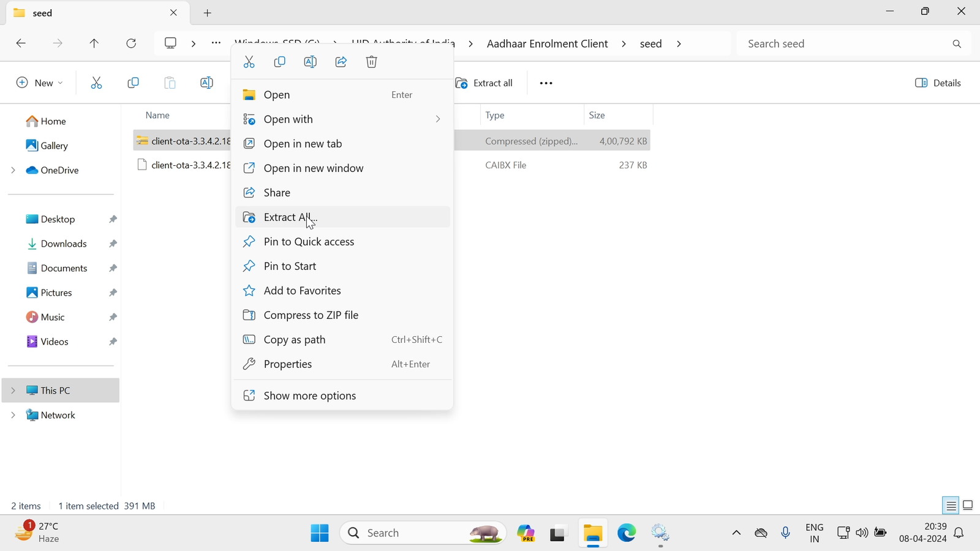Go back with the Back arrow

(21, 43)
